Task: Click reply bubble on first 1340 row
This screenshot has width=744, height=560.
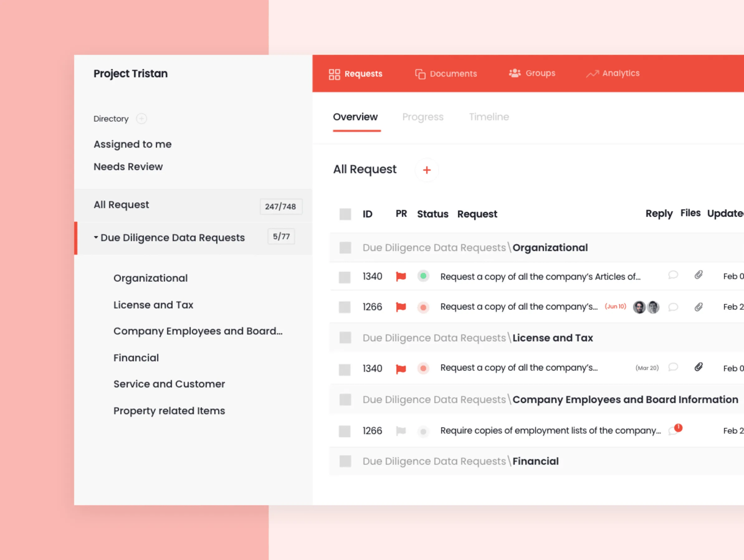Action: pyautogui.click(x=673, y=275)
